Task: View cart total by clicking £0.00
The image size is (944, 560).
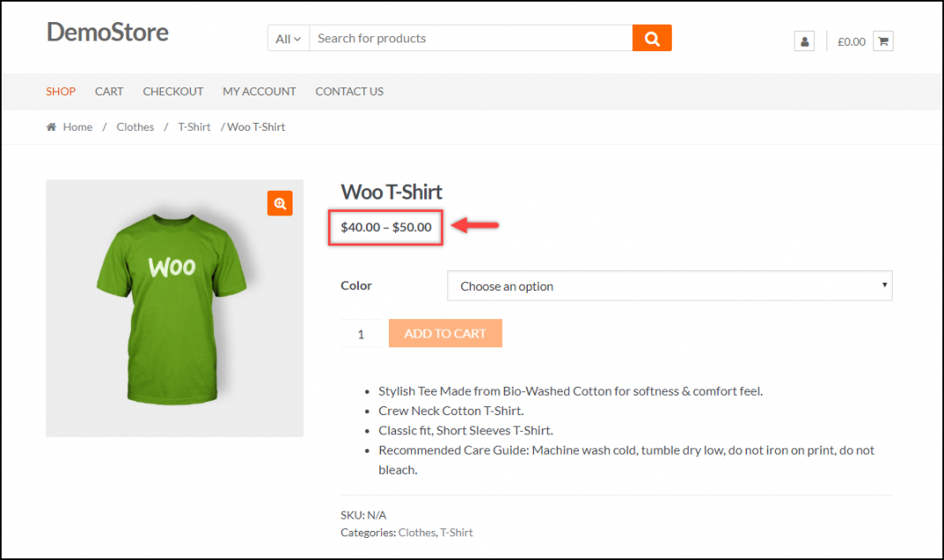Action: pos(850,41)
